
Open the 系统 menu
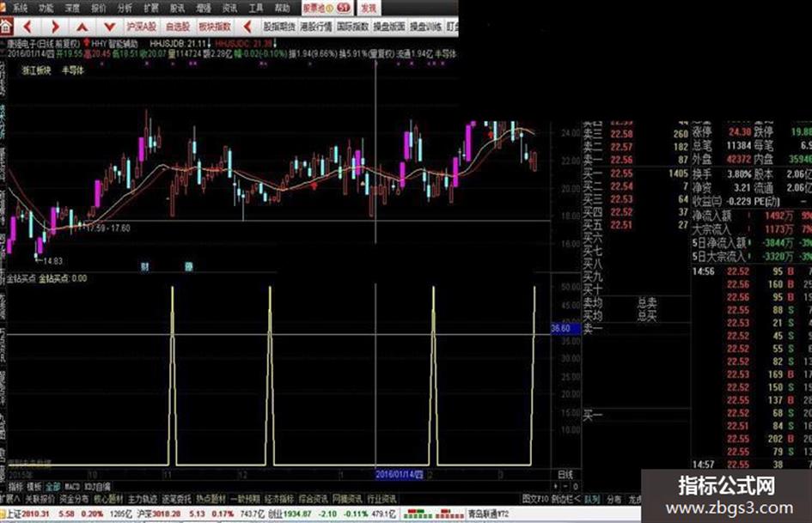click(x=21, y=8)
